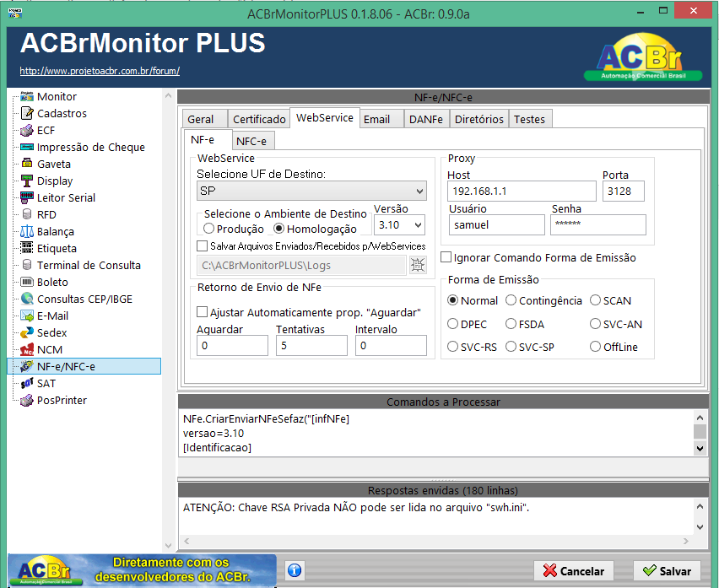Switch to the NFC-e sub-tab
The width and height of the screenshot is (719, 588).
(x=253, y=141)
